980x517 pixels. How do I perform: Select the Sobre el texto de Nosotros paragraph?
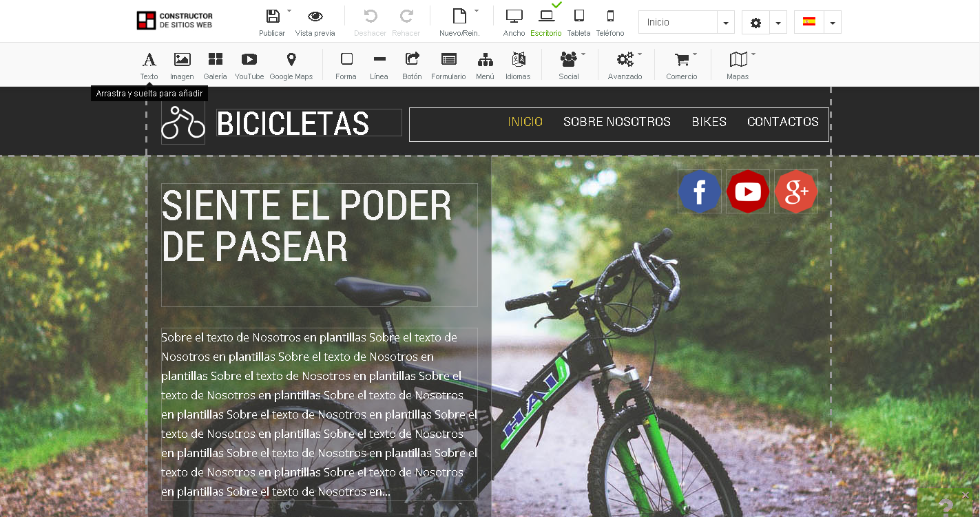(x=320, y=414)
